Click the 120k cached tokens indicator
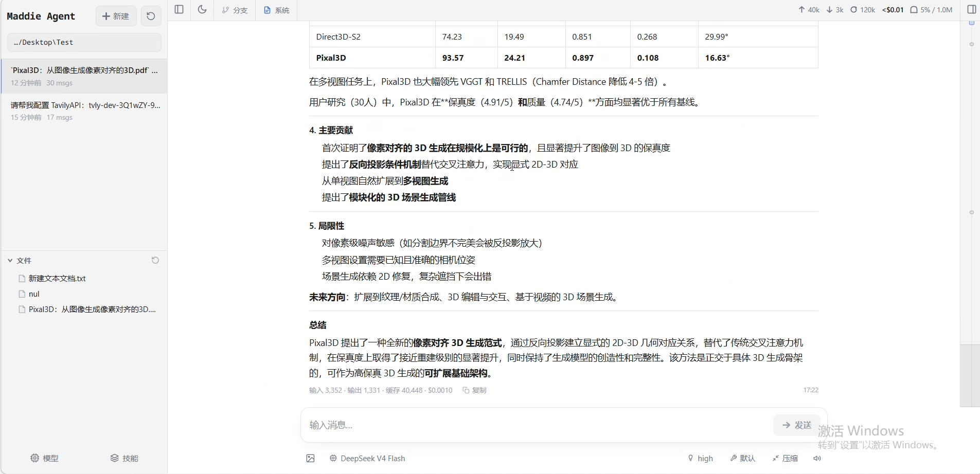This screenshot has width=980, height=474. pos(863,10)
